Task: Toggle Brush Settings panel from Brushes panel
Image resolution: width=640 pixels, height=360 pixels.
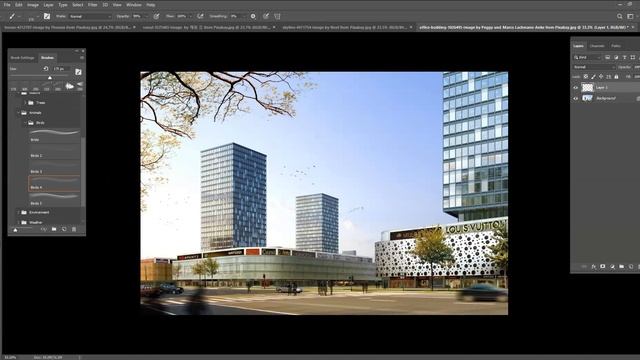Action: click(78, 71)
